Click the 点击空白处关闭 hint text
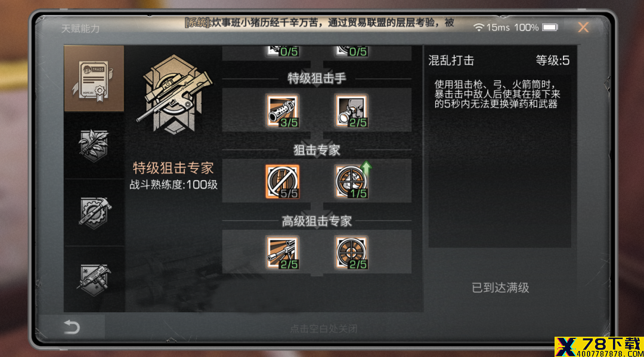Viewport: 644px width, 357px height. coord(324,329)
